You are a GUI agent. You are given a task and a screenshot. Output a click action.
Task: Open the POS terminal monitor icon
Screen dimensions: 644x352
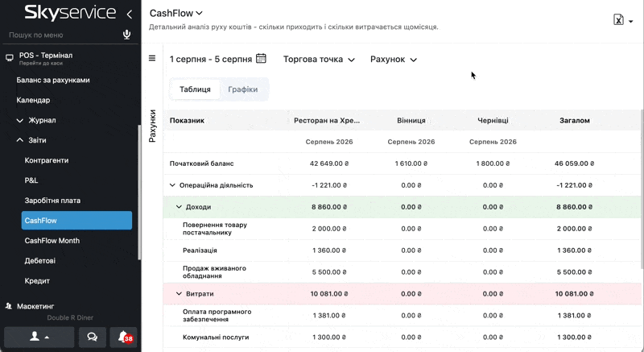coord(10,58)
